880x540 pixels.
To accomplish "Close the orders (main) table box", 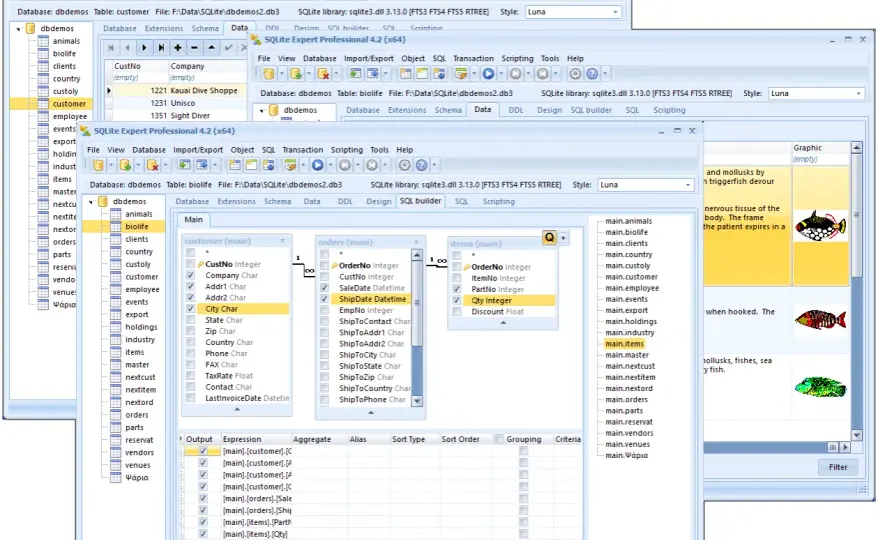I will (x=416, y=242).
